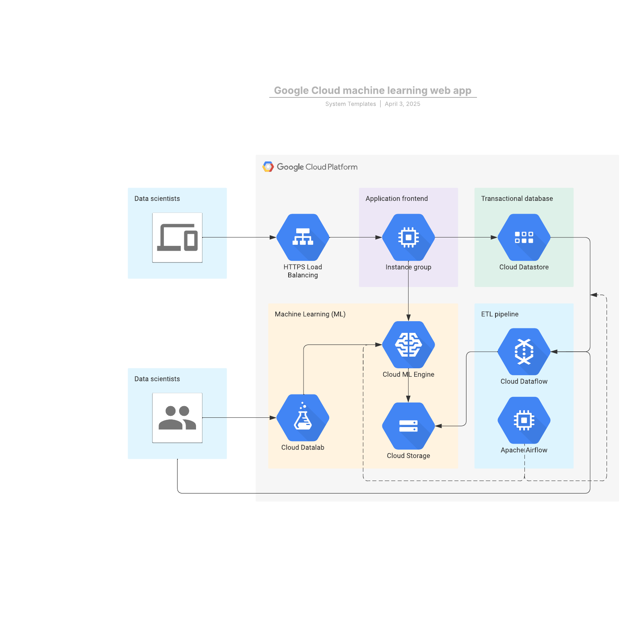Click the 'ETL pipeline' group label

[500, 314]
